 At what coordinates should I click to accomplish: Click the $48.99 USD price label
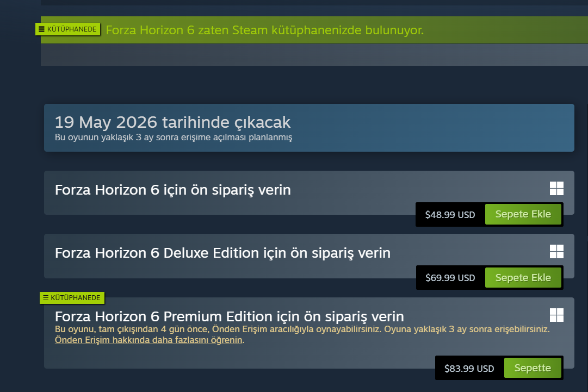point(450,215)
